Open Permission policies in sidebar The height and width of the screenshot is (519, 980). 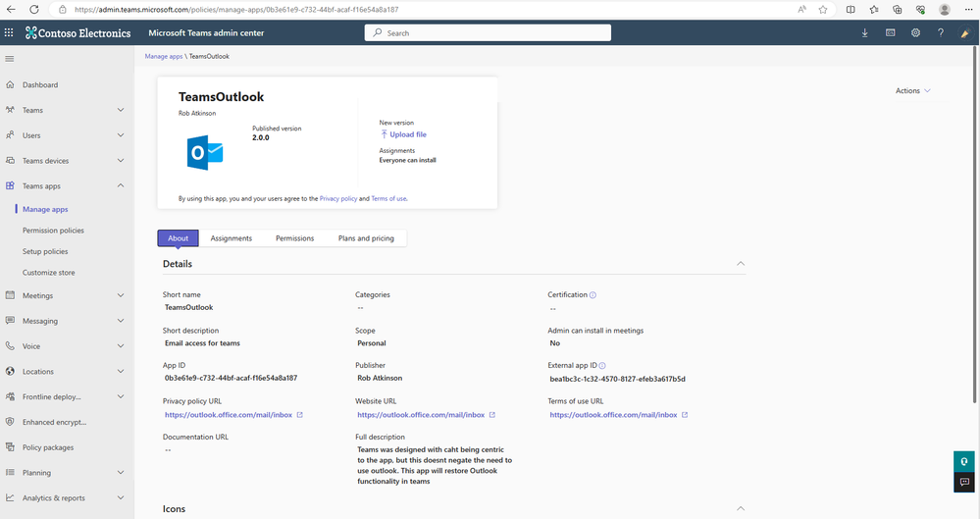(x=53, y=231)
